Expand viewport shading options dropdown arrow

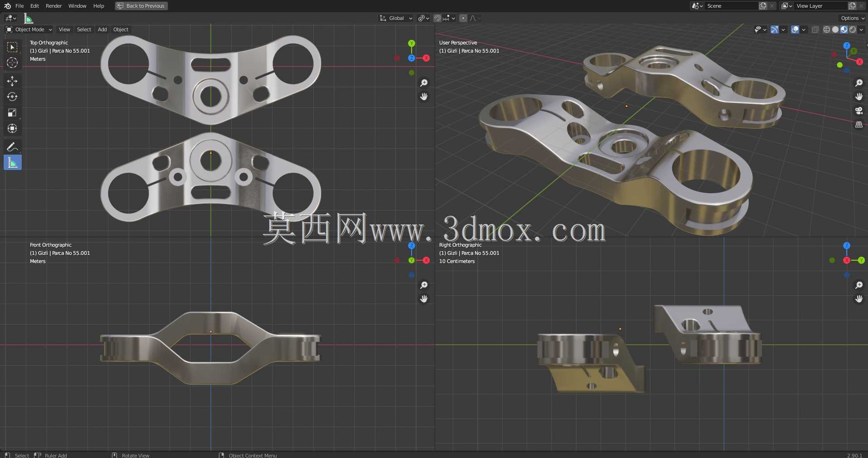click(x=861, y=29)
